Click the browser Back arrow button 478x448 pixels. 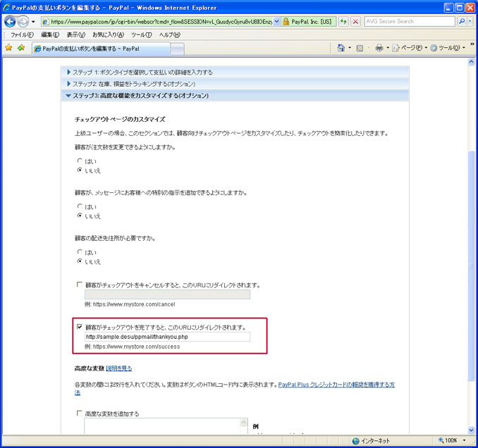(10, 21)
